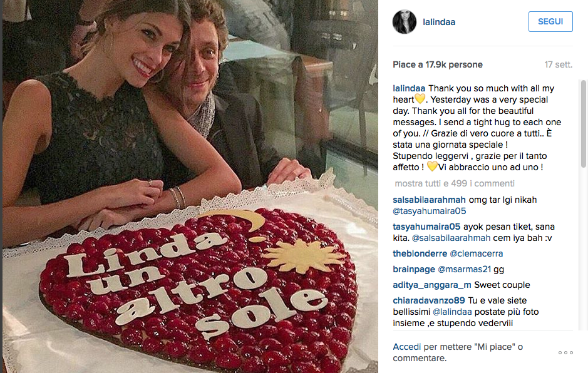Viewport: 588px width, 373px height.
Task: Expand 'mostra tutti e 499 i commenti'
Action: coord(455,183)
